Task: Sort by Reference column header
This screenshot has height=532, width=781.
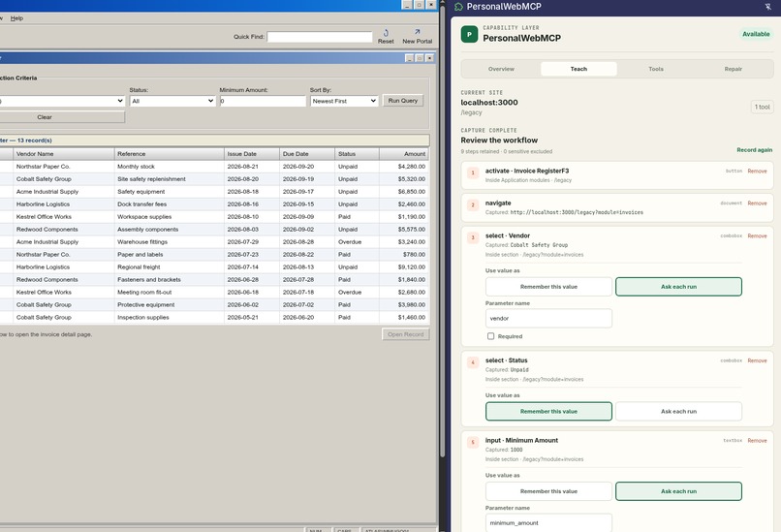Action: point(170,154)
